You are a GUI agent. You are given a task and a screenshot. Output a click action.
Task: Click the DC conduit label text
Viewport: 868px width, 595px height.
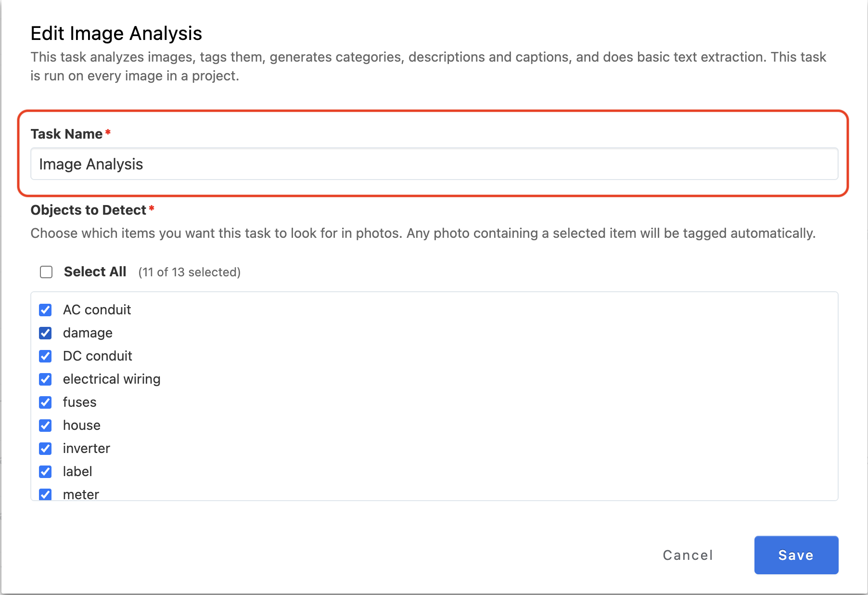(98, 356)
